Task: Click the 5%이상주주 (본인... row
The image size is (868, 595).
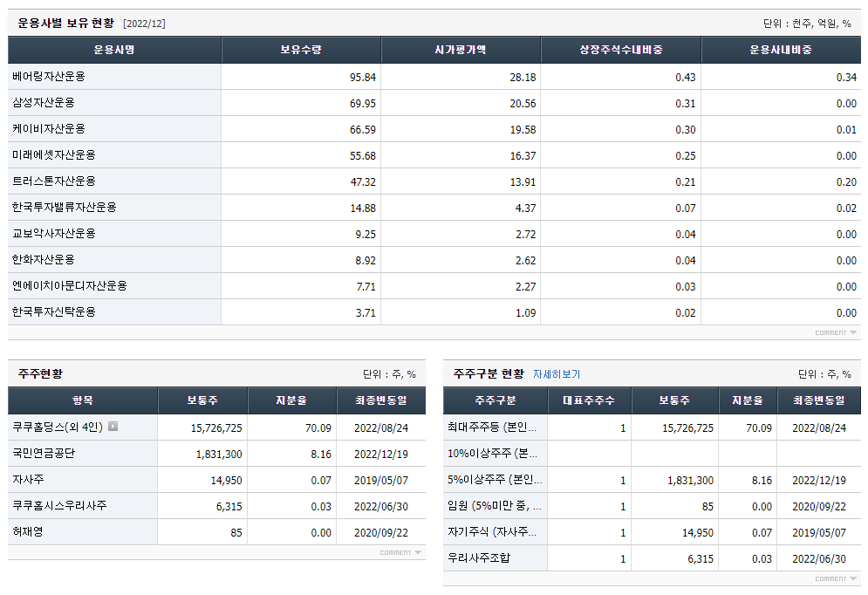Action: pos(652,479)
